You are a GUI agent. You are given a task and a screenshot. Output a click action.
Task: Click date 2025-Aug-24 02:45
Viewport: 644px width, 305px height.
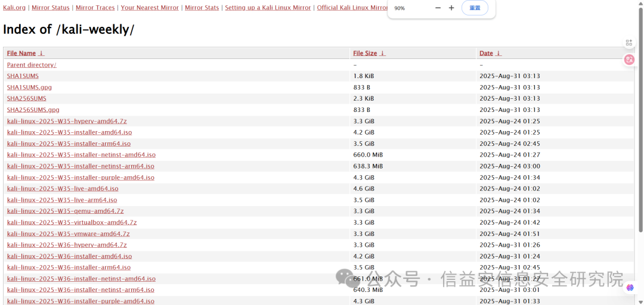(510, 144)
